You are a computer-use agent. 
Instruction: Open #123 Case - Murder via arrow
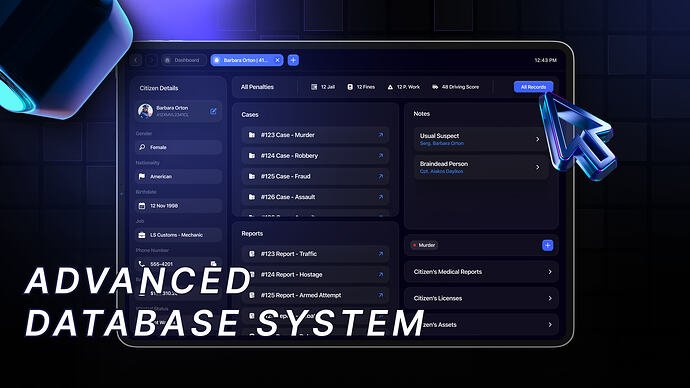pyautogui.click(x=381, y=135)
